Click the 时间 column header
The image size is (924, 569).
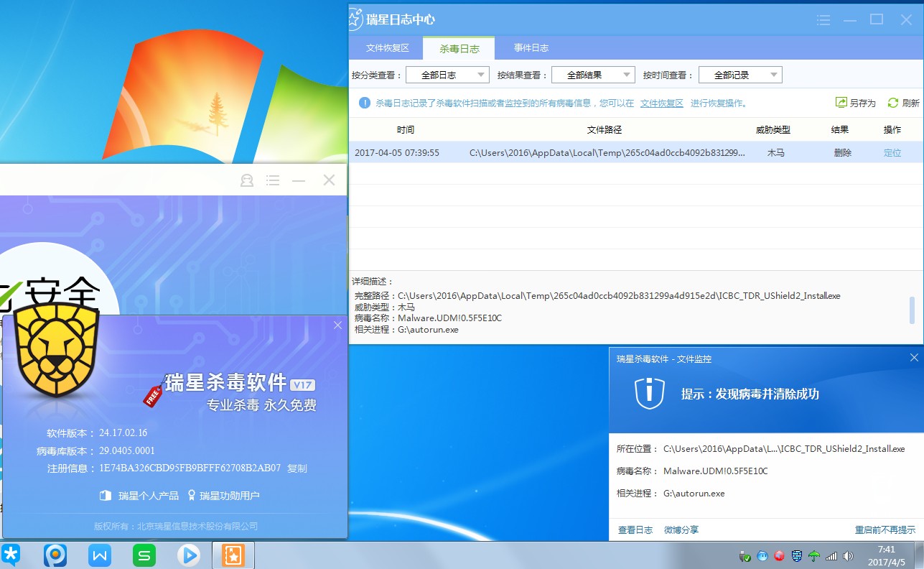pos(406,130)
